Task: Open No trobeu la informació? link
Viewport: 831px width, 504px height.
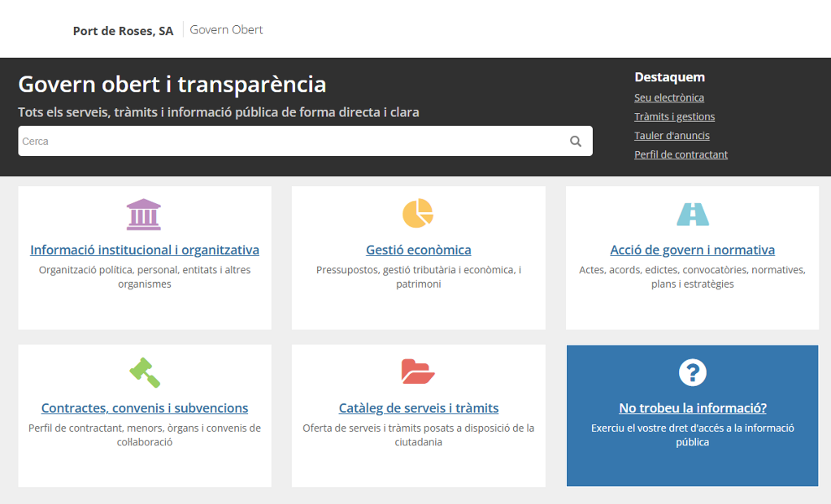Action: (x=693, y=408)
